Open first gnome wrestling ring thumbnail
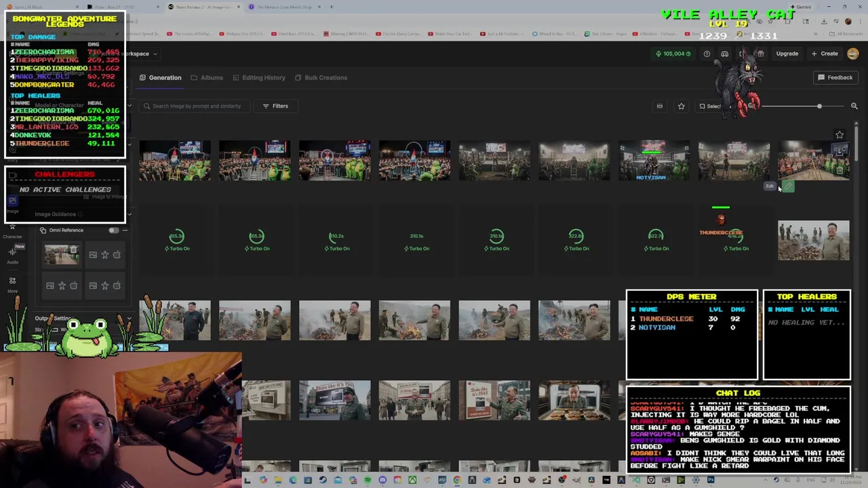Screen dimensions: 868x488 tap(175, 161)
